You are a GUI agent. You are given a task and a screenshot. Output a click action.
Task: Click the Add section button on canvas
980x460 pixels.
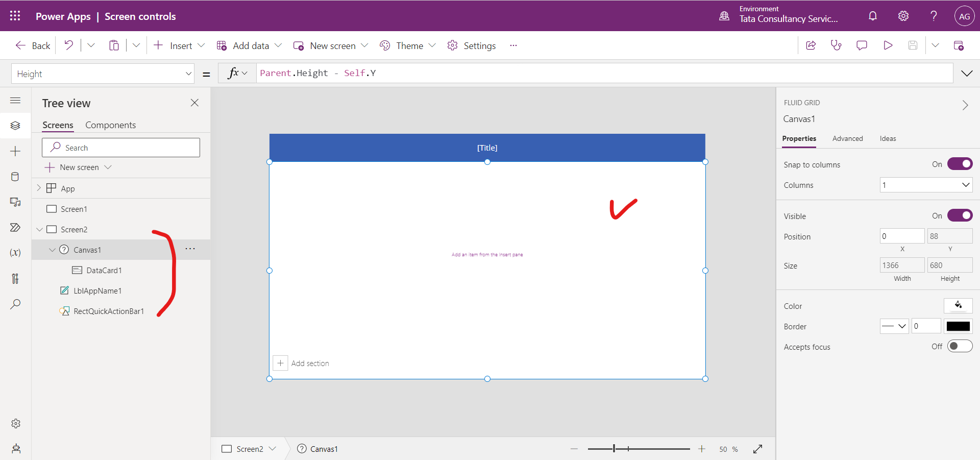[x=302, y=363]
